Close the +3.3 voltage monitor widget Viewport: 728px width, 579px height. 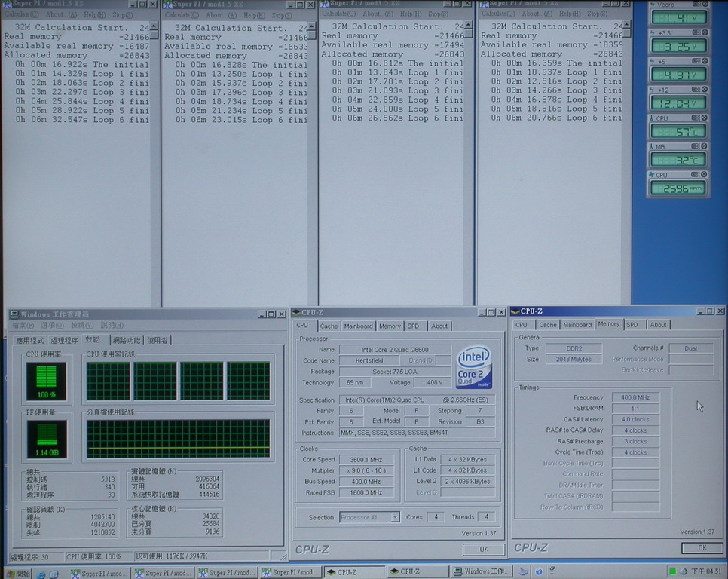(705, 32)
